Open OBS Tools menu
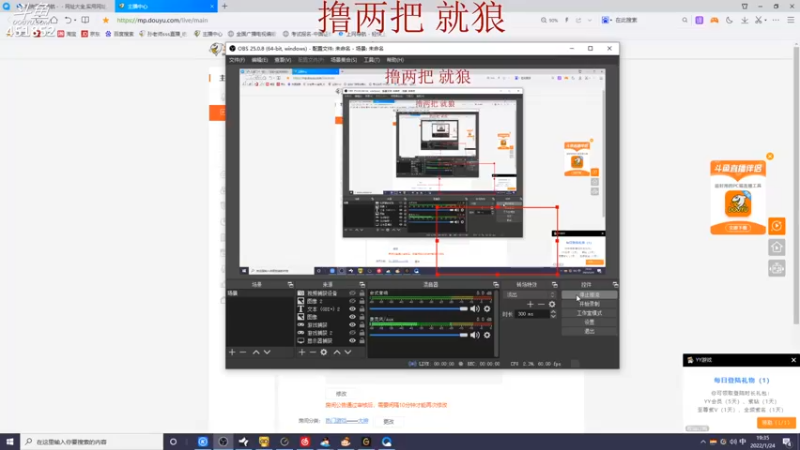The width and height of the screenshot is (800, 450). [371, 60]
